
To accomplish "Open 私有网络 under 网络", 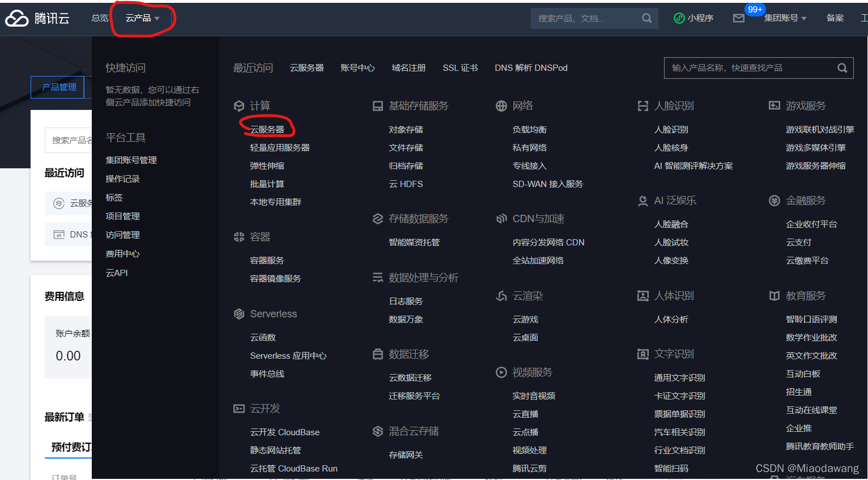I will 530,148.
